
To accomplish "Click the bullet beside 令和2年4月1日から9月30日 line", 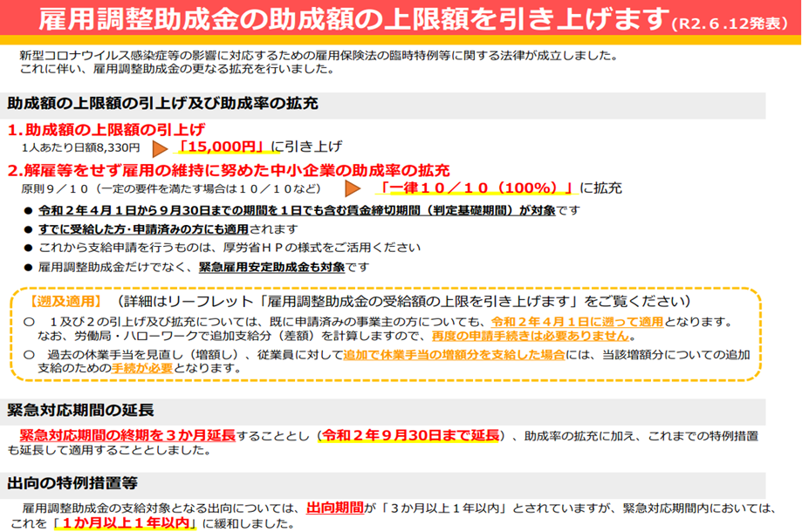I will [x=28, y=212].
